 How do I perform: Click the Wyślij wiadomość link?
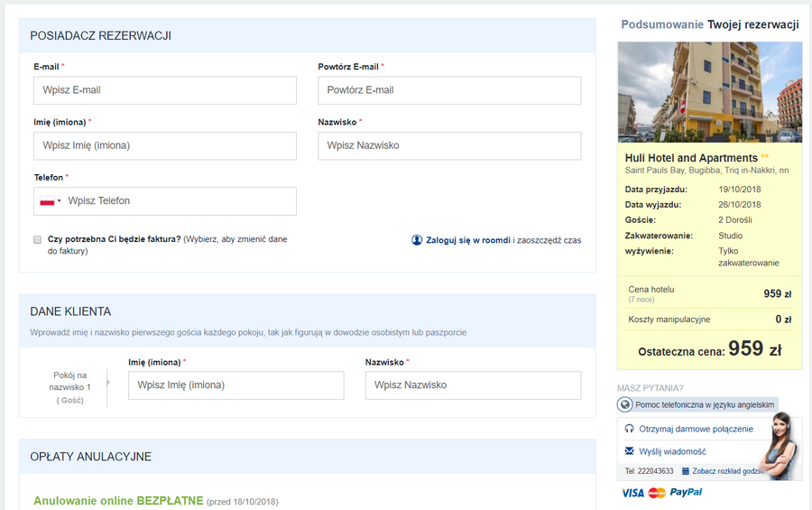pyautogui.click(x=672, y=451)
